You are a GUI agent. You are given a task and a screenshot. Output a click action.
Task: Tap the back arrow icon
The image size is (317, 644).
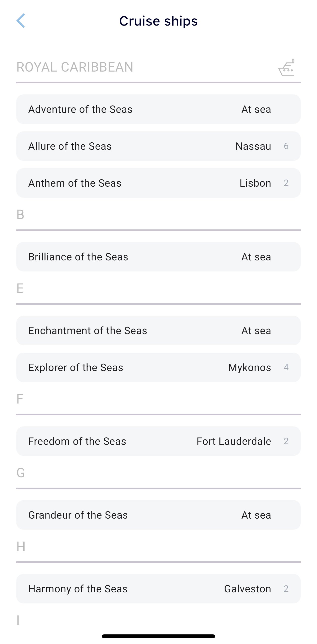click(x=21, y=21)
